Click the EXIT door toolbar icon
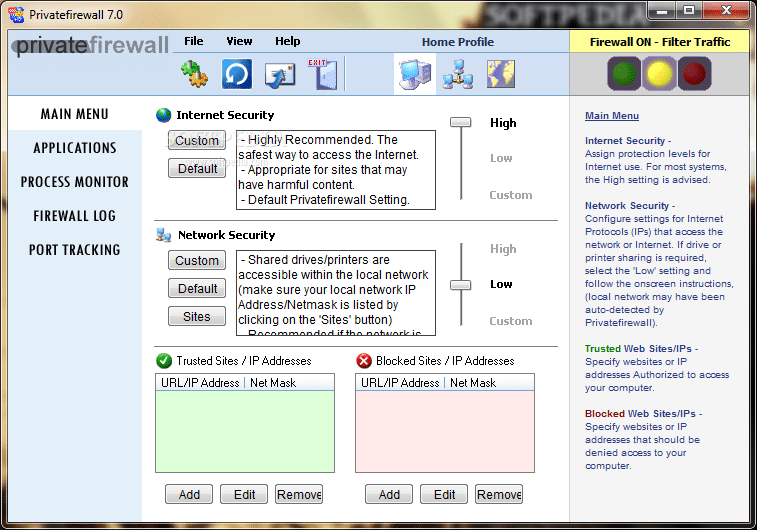 tap(322, 74)
